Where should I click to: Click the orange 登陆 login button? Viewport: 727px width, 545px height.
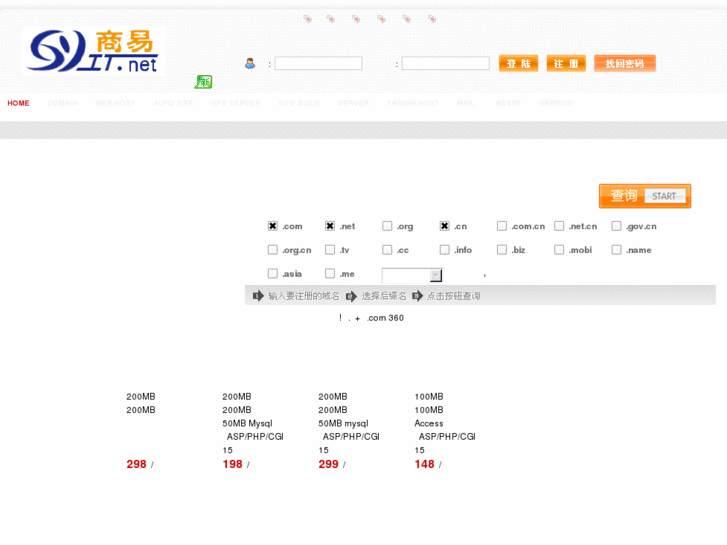coord(518,64)
